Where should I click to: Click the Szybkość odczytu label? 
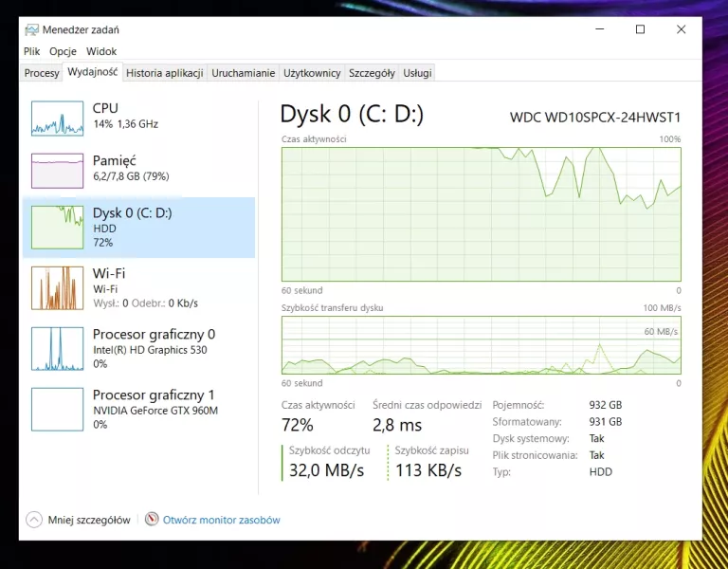[x=329, y=450]
